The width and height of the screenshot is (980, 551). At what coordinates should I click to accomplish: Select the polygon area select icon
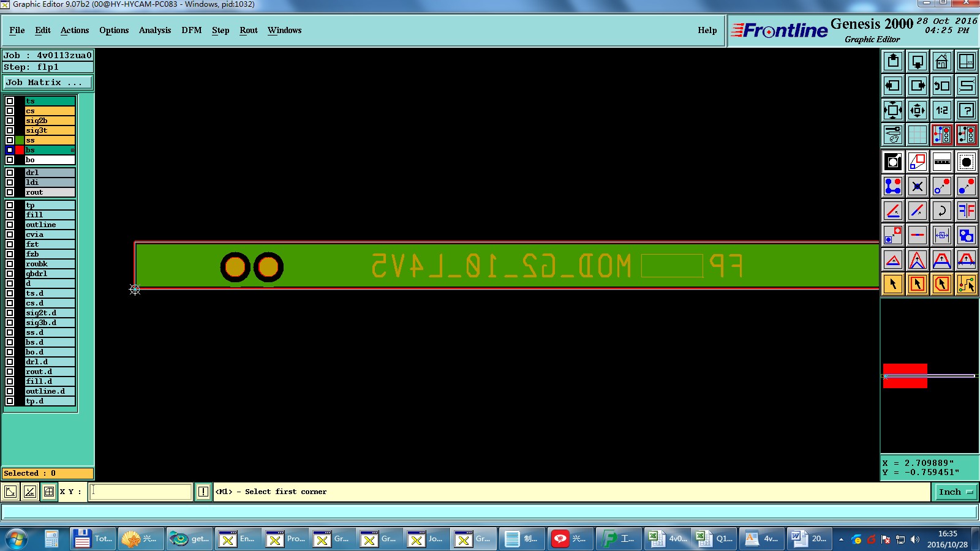[x=942, y=284]
